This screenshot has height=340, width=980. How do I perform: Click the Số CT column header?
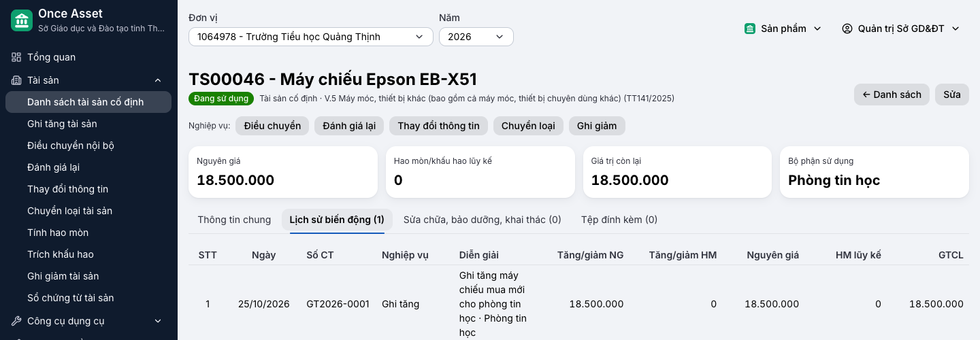320,255
